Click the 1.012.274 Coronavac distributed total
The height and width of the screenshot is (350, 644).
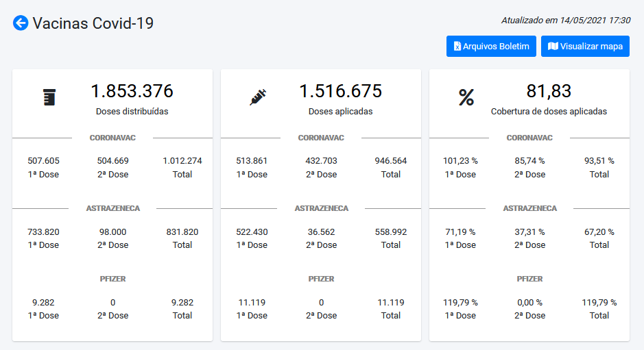182,161
